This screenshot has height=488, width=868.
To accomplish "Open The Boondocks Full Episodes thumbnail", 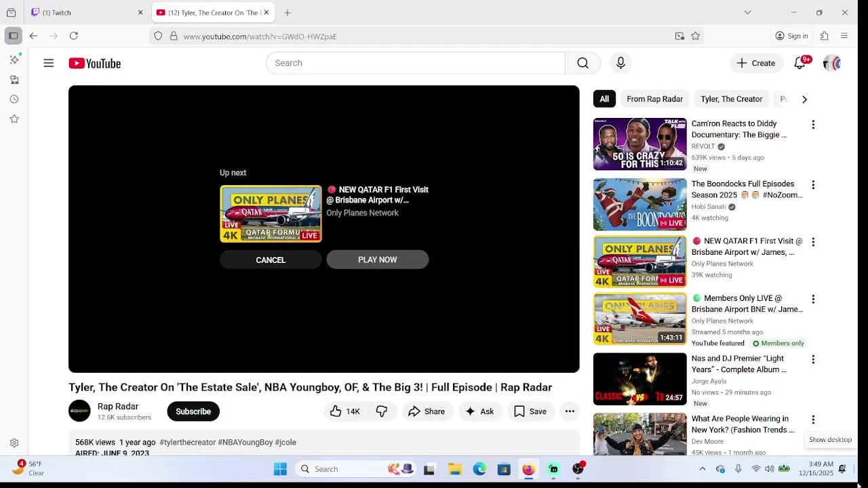I will tap(639, 204).
